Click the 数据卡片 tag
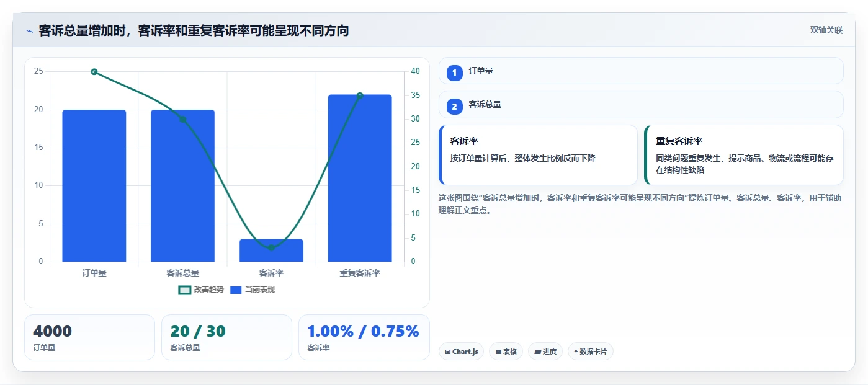Viewport: 868px width, 385px height. click(x=590, y=352)
